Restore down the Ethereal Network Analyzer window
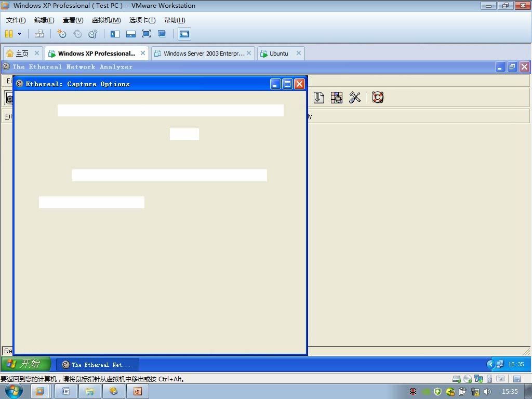The height and width of the screenshot is (399, 532). tap(512, 67)
